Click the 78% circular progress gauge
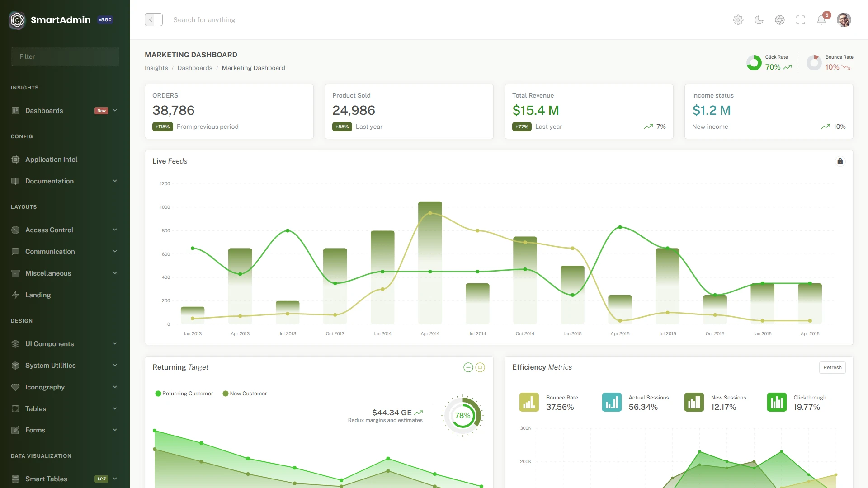This screenshot has width=868, height=488. (462, 415)
